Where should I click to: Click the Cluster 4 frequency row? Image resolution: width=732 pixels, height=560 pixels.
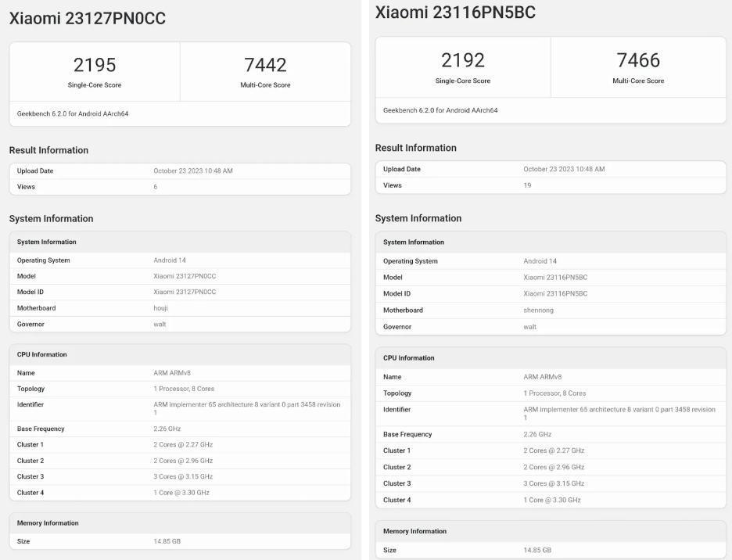(x=180, y=492)
